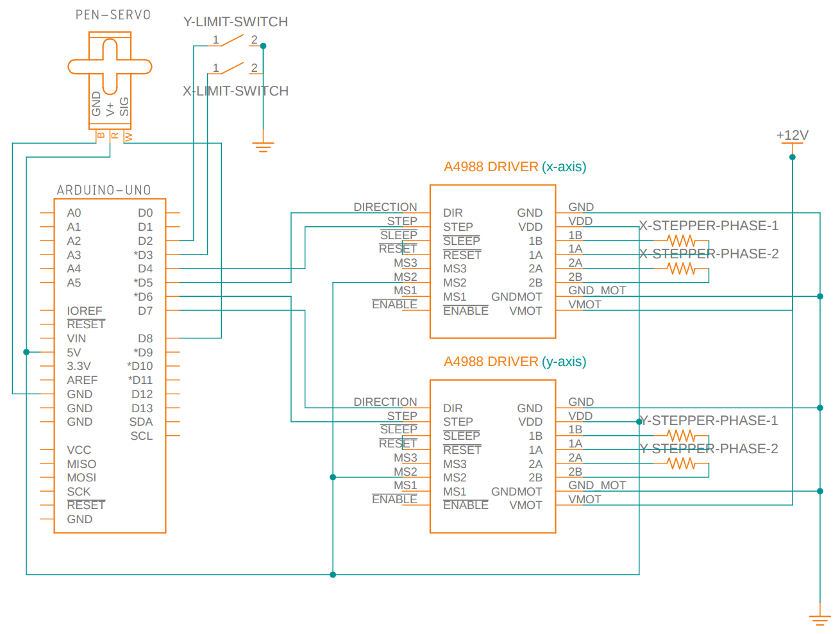
Task: Click the X-STEPPER-PHASE-1 coil symbol
Action: point(681,240)
